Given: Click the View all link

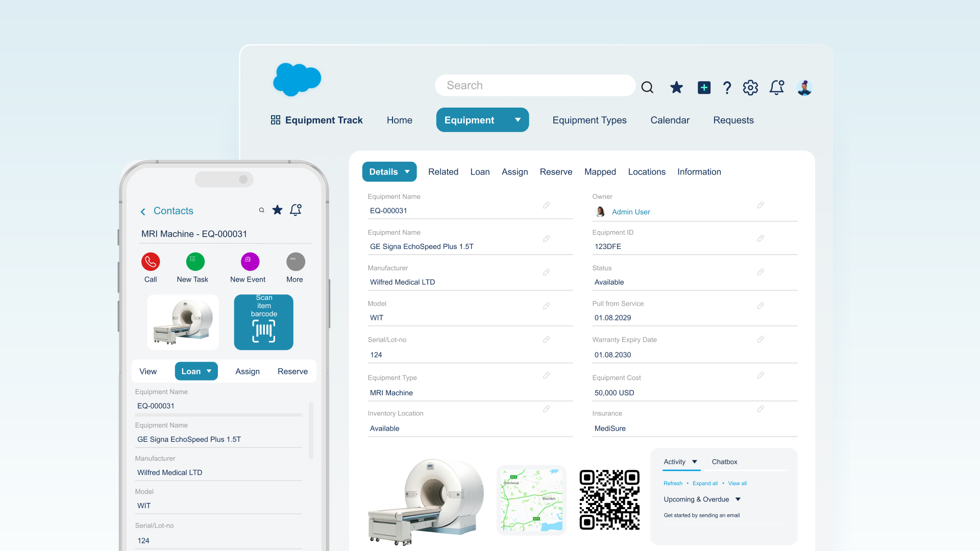Looking at the screenshot, I should (738, 483).
